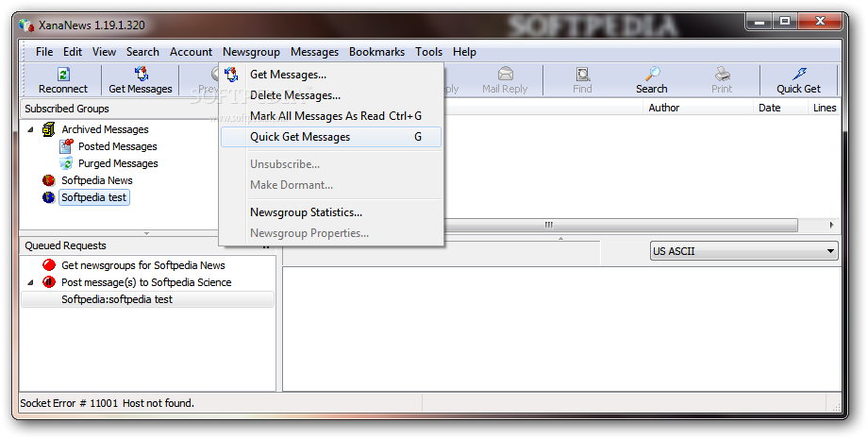Screen dimensions: 868x439
Task: Click the XanaNews title bar app icon
Action: point(26,25)
